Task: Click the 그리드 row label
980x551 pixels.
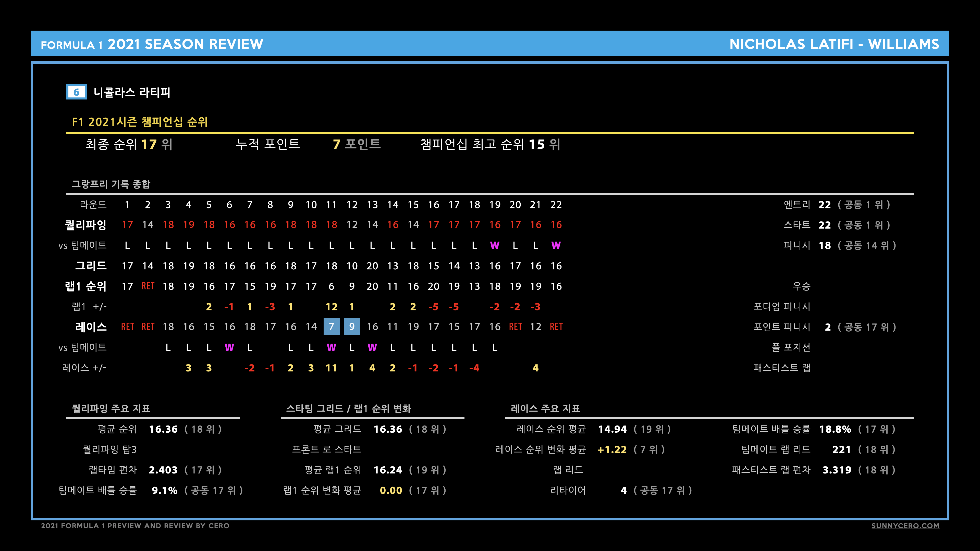Action: point(91,265)
